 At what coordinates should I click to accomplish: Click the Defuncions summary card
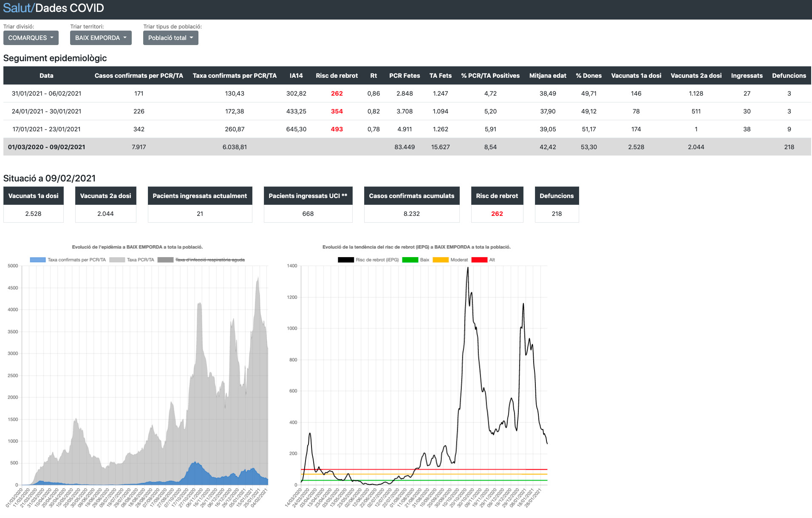point(557,204)
